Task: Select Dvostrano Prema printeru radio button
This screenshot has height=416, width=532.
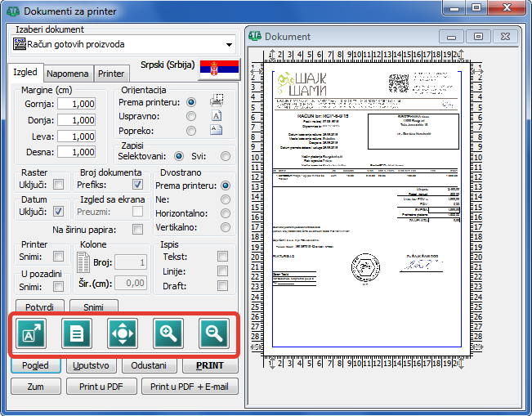Action: pos(226,186)
